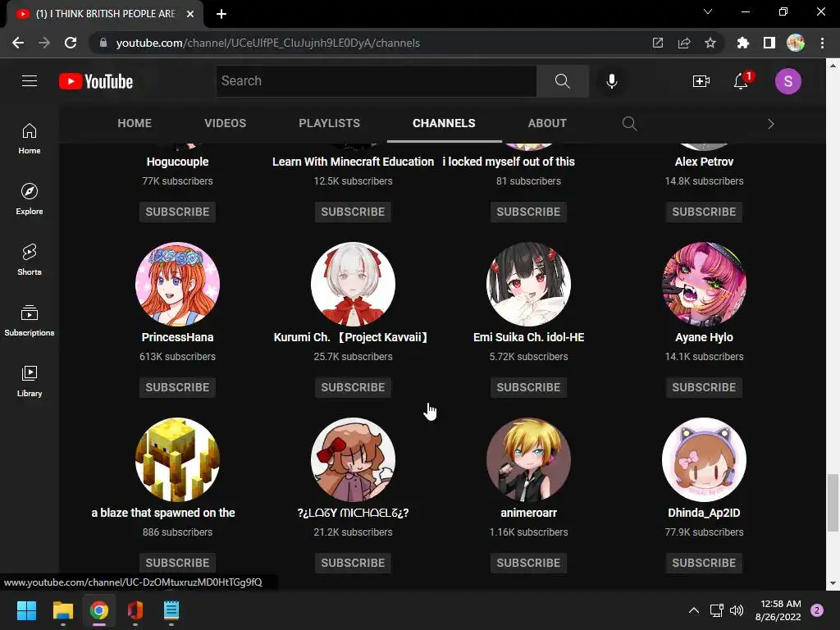This screenshot has width=840, height=630.
Task: Show more channel tabs with right chevron
Action: [x=771, y=124]
